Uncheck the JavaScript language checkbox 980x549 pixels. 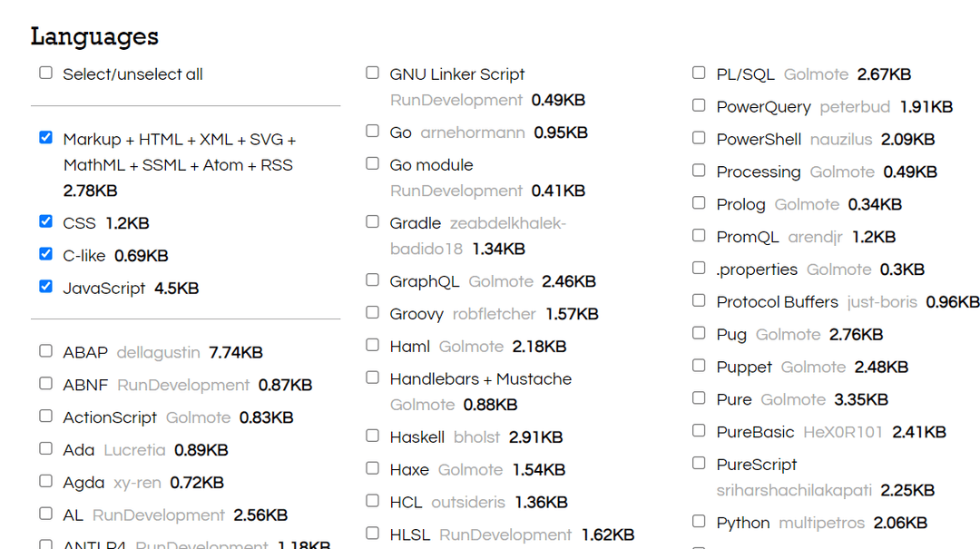45,287
